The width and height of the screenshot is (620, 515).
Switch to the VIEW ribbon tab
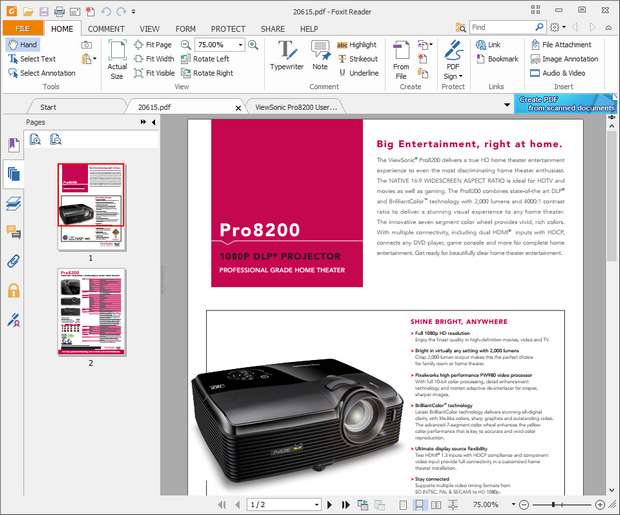pyautogui.click(x=149, y=29)
